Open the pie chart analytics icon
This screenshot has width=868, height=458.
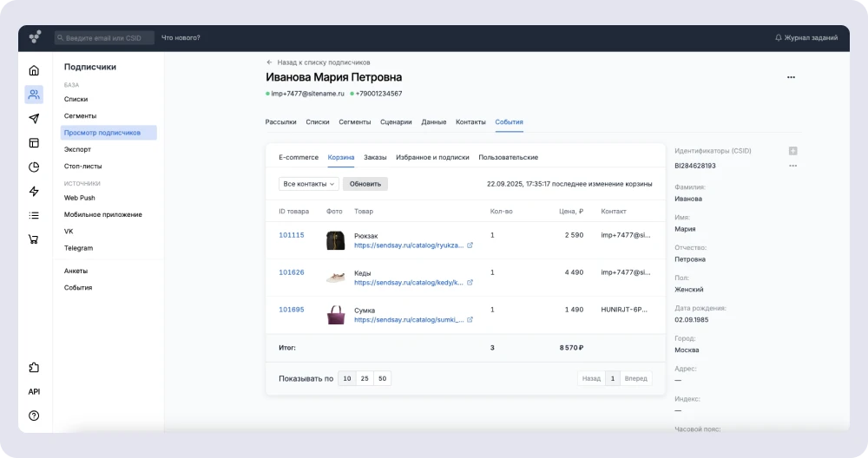click(x=34, y=167)
